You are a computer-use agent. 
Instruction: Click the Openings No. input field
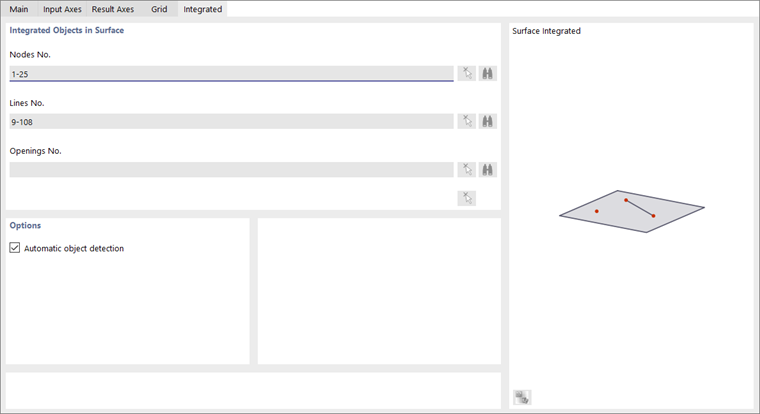coord(230,170)
